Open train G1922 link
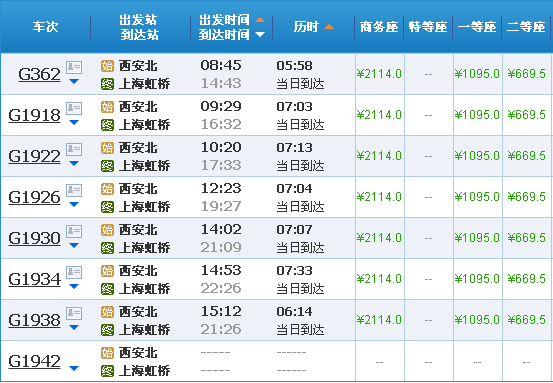This screenshot has height=383, width=553. [x=34, y=156]
